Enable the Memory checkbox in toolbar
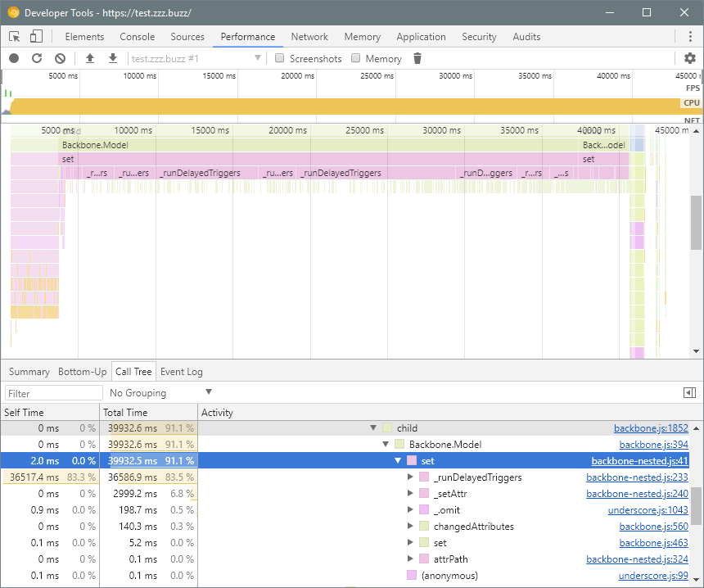 355,58
